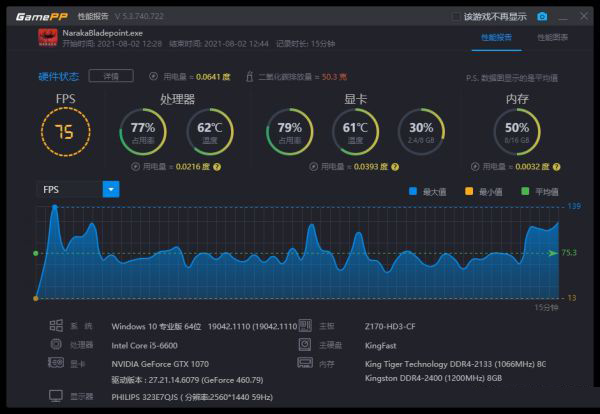Click the processor (处理器) chip icon
Image resolution: width=600 pixels, height=414 pixels.
(x=56, y=344)
